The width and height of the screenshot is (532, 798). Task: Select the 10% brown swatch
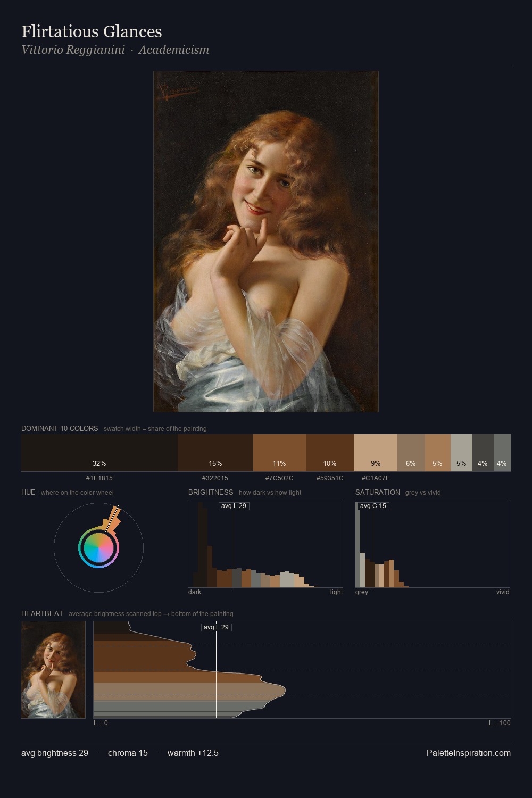click(330, 453)
